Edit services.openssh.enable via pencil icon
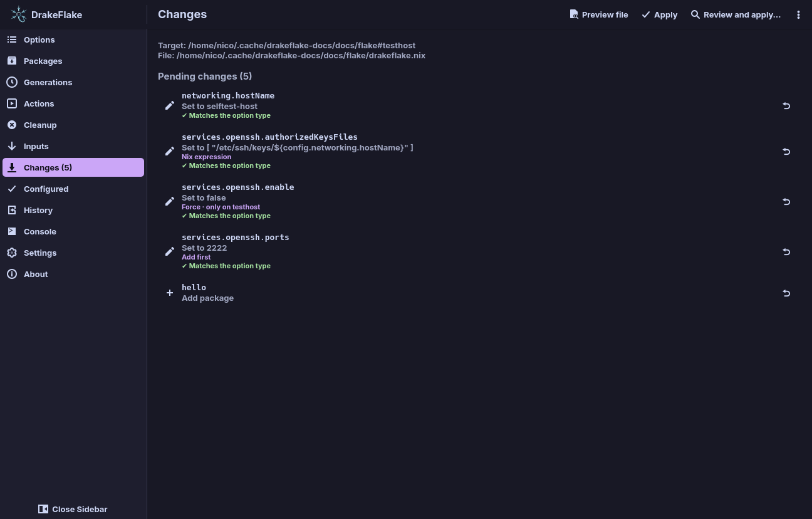The image size is (812, 519). [x=170, y=201]
